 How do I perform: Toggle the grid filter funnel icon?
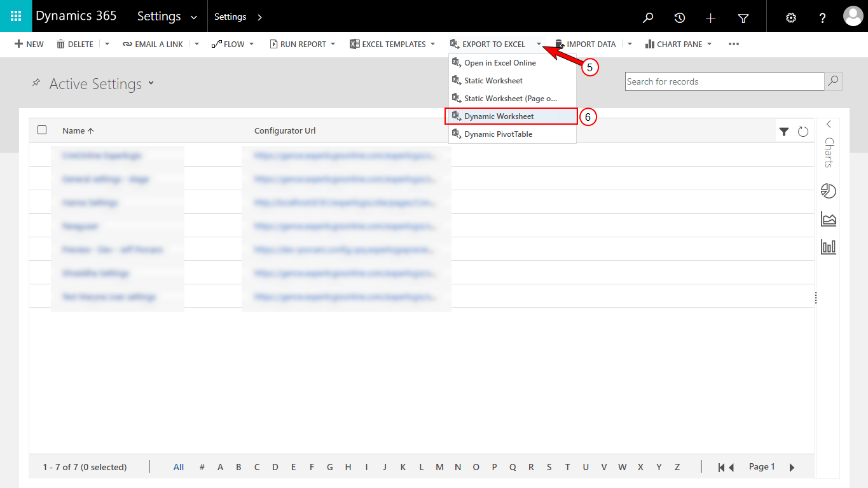tap(784, 132)
